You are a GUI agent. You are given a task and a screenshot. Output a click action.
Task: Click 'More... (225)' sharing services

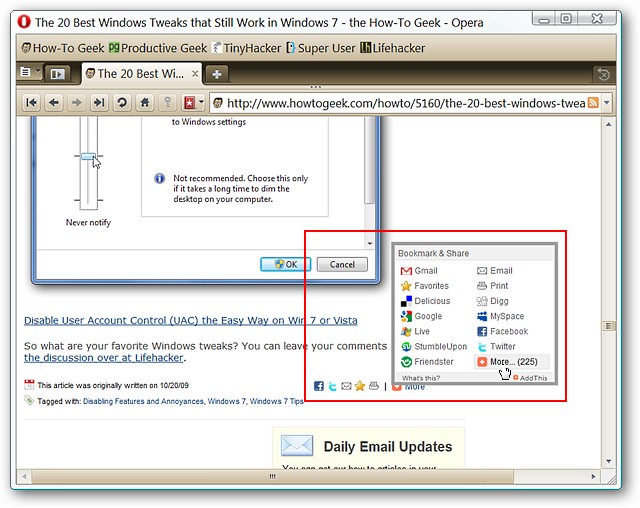pos(512,362)
